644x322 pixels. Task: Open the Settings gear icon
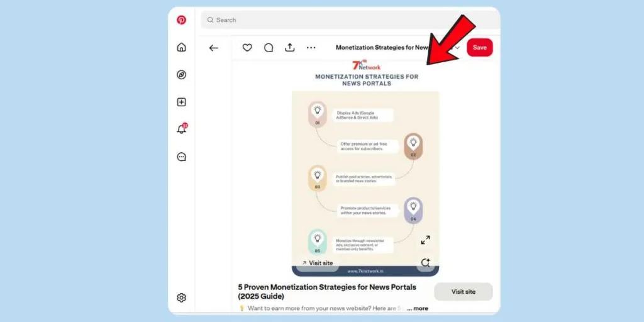pos(181,297)
